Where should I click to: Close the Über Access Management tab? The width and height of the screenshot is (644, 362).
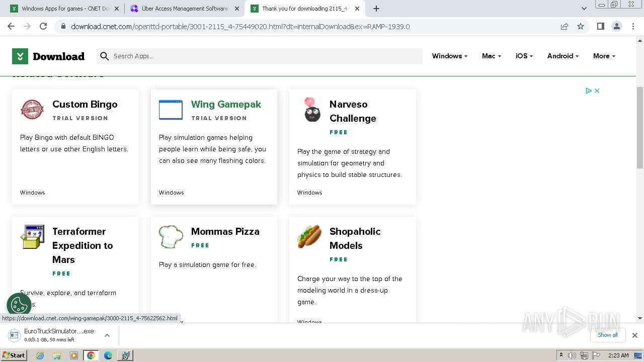[236, 9]
